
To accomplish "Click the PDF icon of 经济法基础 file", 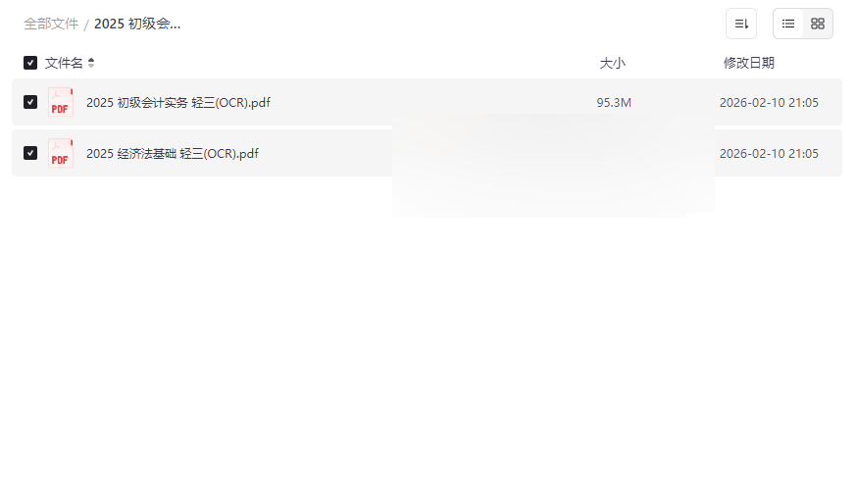I will [x=60, y=153].
